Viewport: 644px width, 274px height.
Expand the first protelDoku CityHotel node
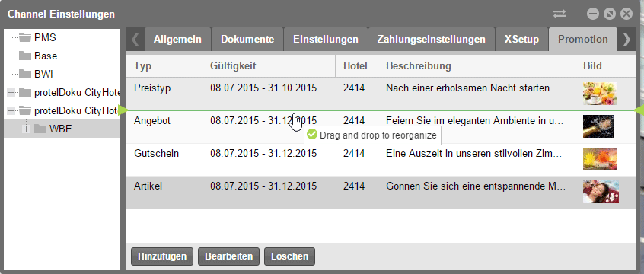point(11,92)
